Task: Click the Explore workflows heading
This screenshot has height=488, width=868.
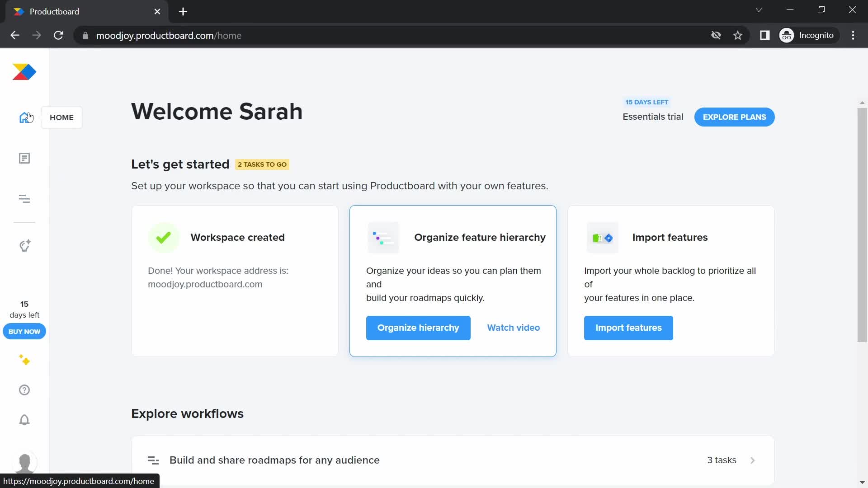Action: tap(187, 414)
